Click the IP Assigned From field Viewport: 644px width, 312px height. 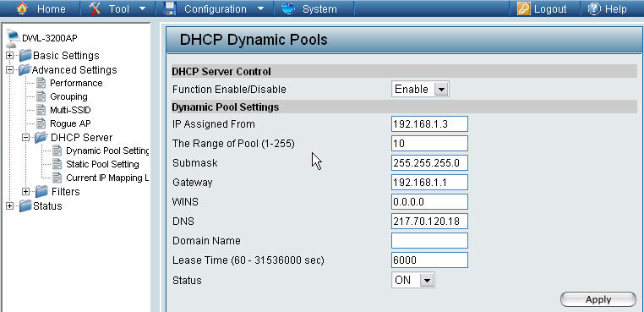tap(429, 124)
